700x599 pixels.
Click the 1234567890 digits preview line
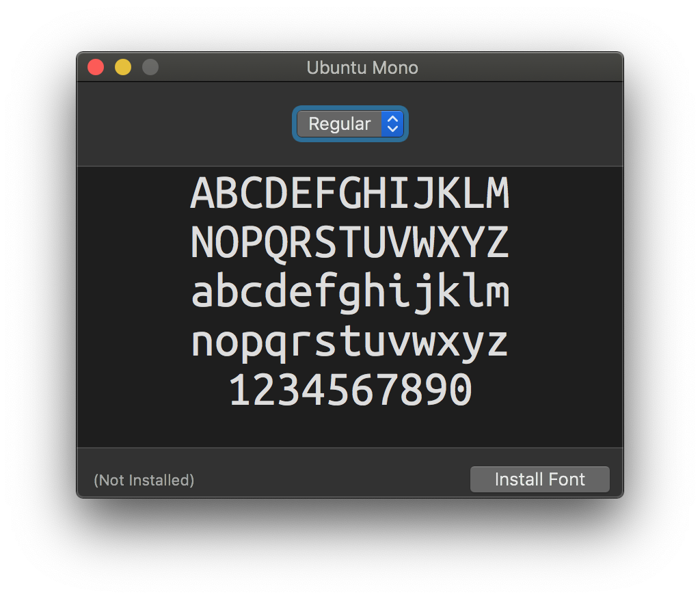pyautogui.click(x=350, y=390)
